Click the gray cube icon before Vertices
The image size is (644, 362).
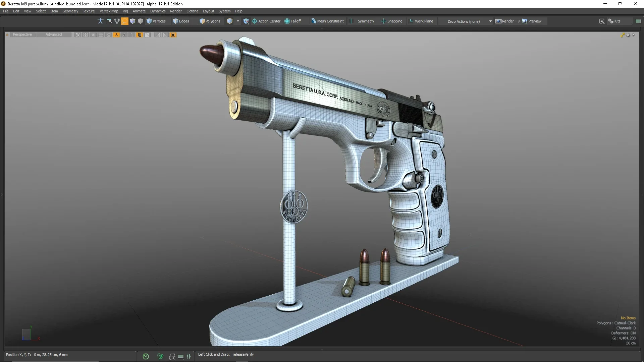pos(140,21)
